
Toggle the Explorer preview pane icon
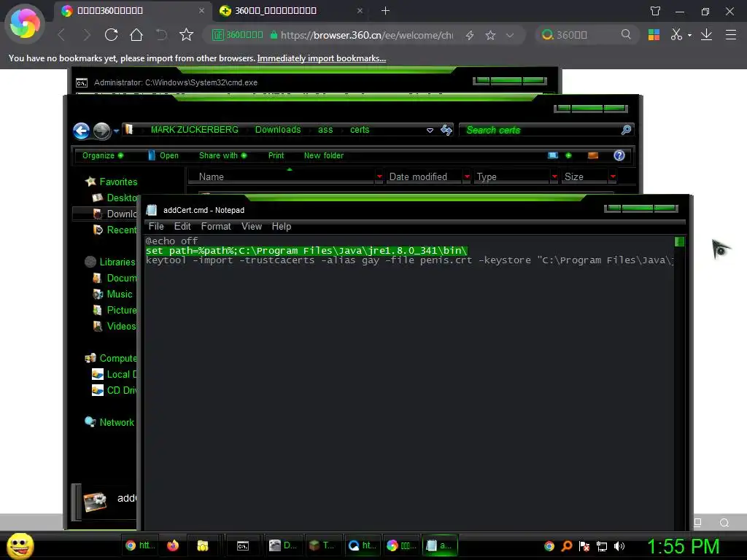click(x=593, y=155)
